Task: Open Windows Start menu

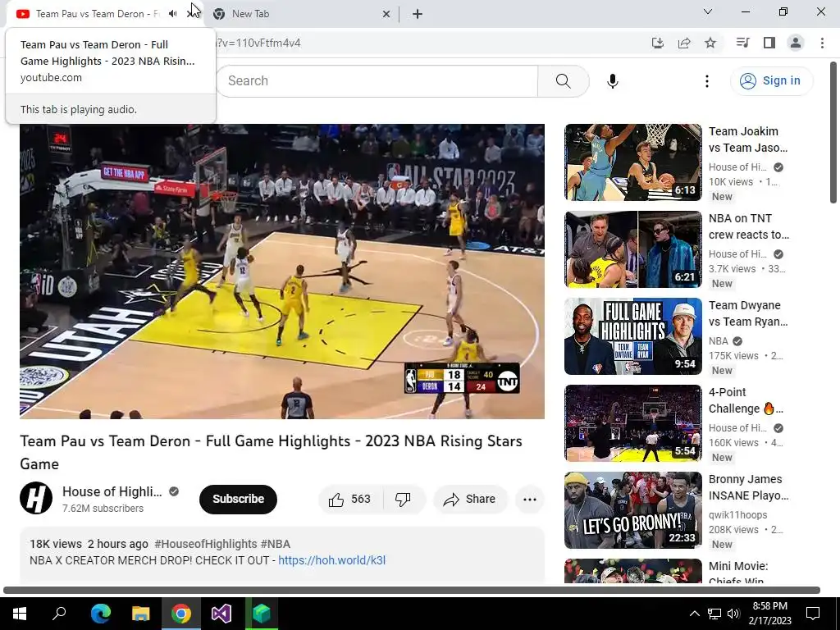Action: coord(20,614)
